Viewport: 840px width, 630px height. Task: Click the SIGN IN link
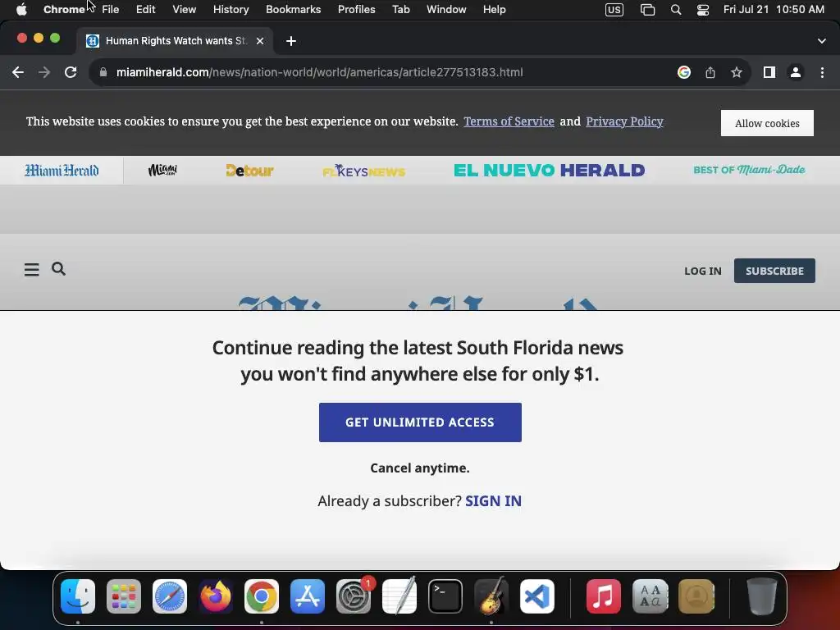pyautogui.click(x=493, y=501)
